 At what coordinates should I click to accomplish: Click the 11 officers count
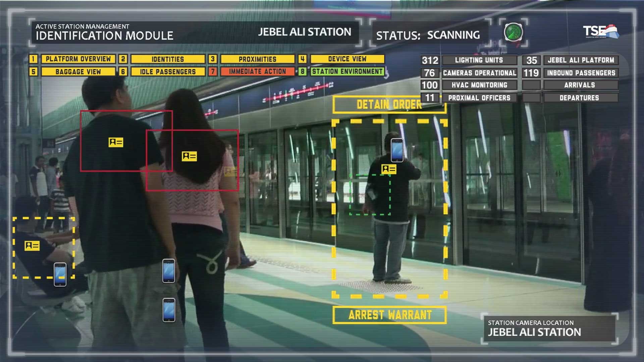[x=430, y=98]
